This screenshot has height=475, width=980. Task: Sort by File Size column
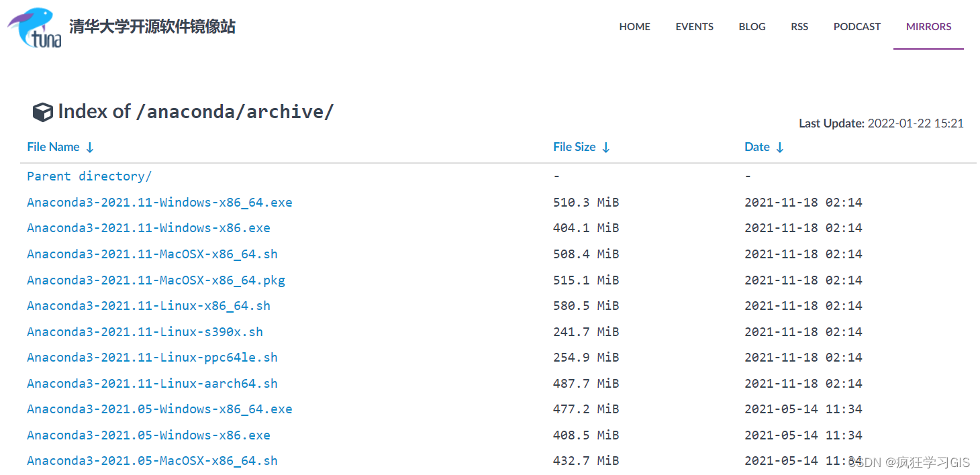tap(581, 147)
